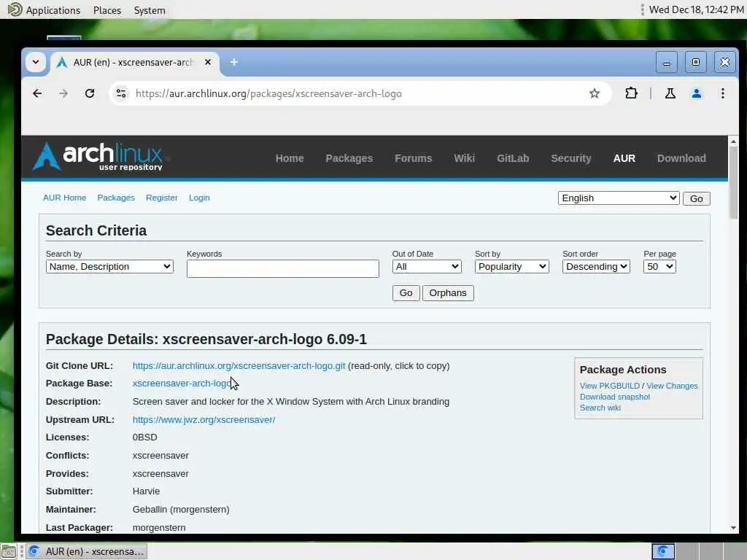Click the AUR Home link
Image resolution: width=747 pixels, height=560 pixels.
click(64, 198)
